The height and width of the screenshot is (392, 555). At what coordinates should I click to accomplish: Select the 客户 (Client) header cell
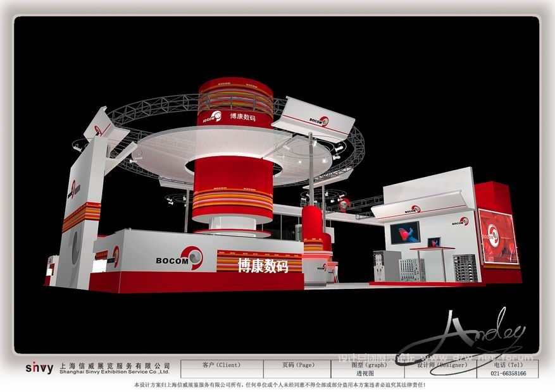tap(221, 365)
